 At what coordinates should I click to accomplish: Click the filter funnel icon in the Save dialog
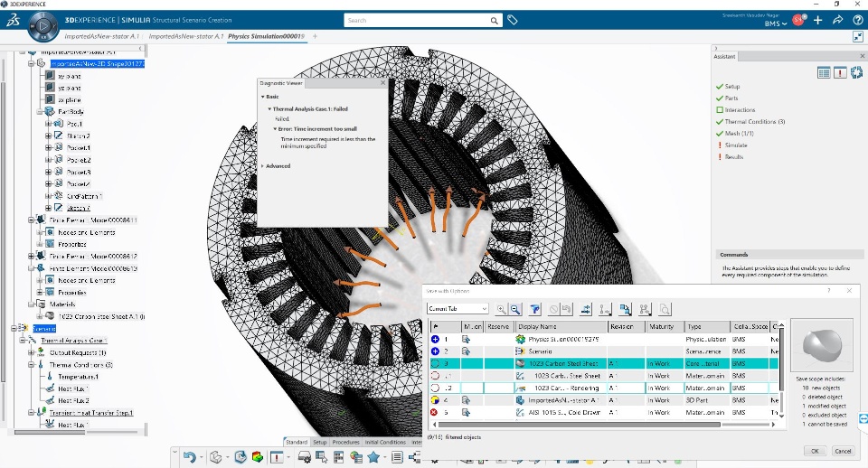(x=534, y=309)
